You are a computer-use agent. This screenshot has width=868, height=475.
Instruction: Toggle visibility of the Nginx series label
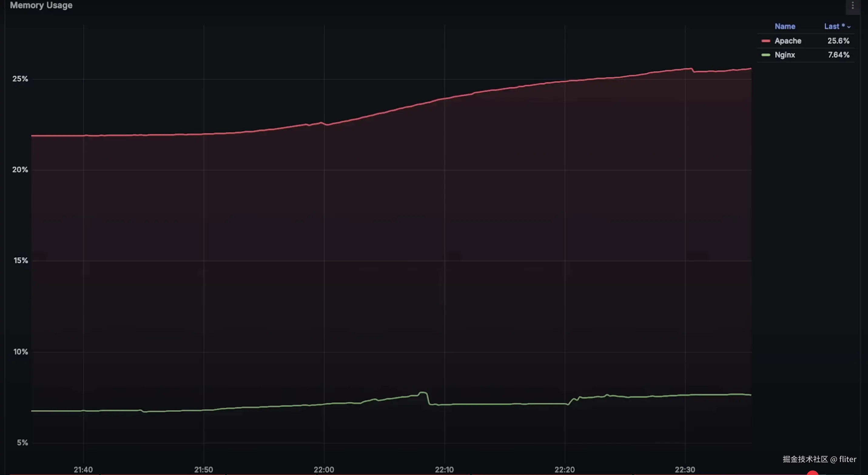(784, 55)
